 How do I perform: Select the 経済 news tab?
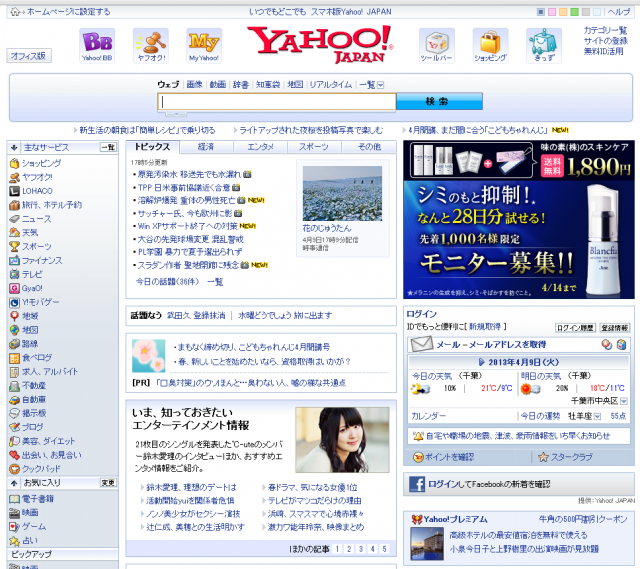click(x=206, y=147)
